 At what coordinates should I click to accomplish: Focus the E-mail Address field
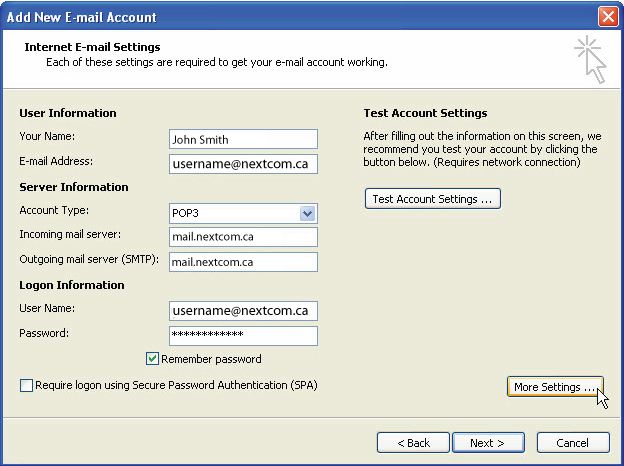click(x=243, y=163)
